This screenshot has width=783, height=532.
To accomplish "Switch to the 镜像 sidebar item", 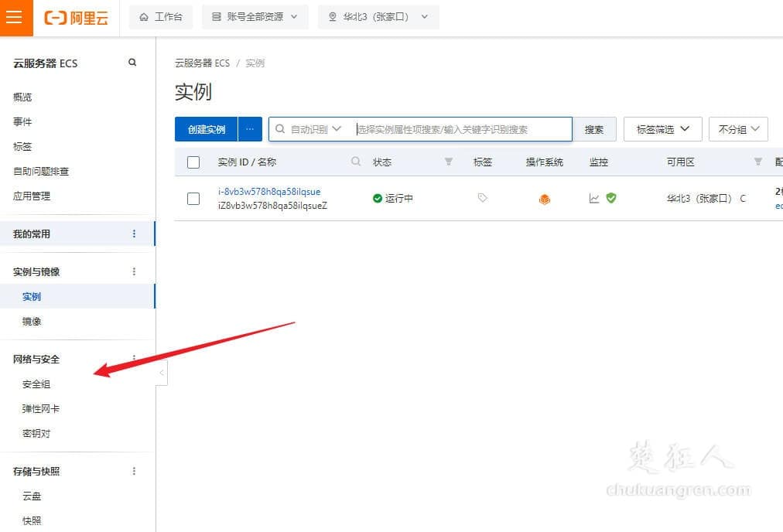I will click(x=31, y=322).
